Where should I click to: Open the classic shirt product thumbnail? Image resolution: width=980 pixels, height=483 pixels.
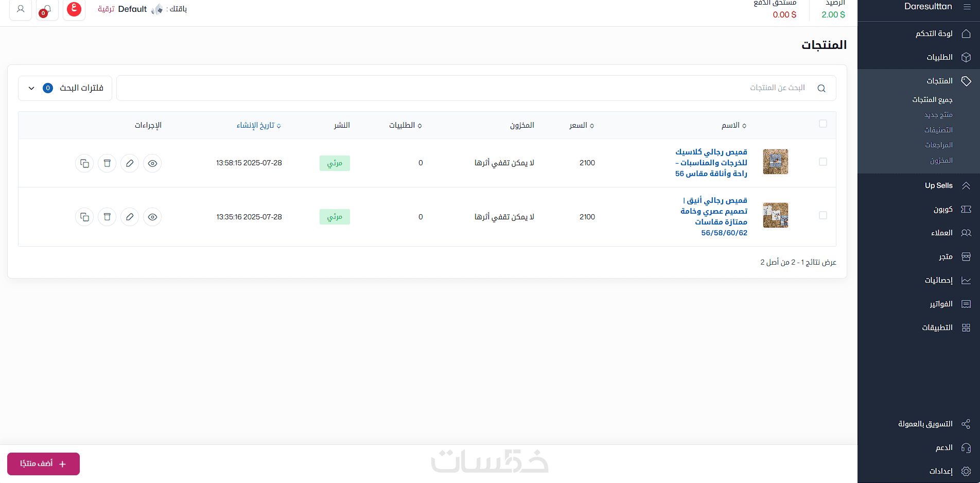(x=776, y=162)
